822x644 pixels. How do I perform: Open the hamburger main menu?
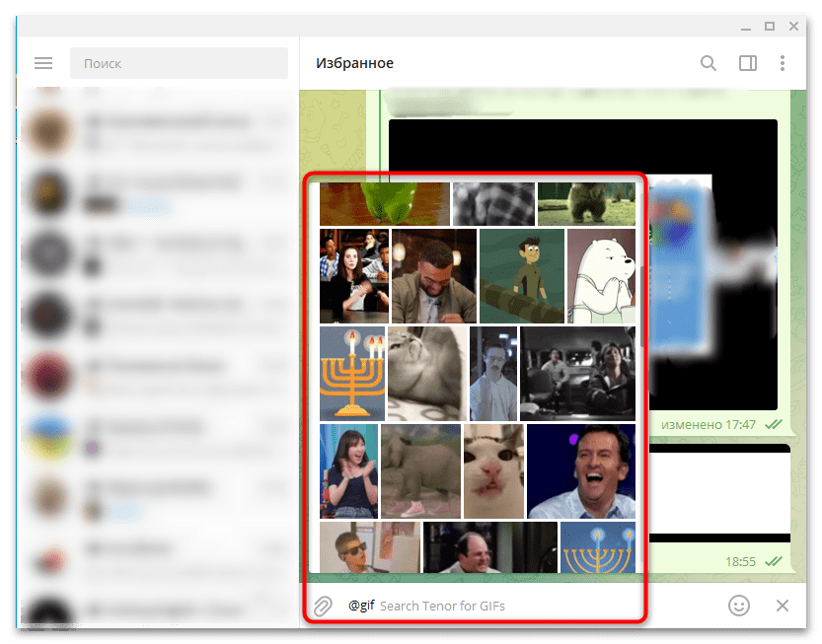pyautogui.click(x=43, y=63)
